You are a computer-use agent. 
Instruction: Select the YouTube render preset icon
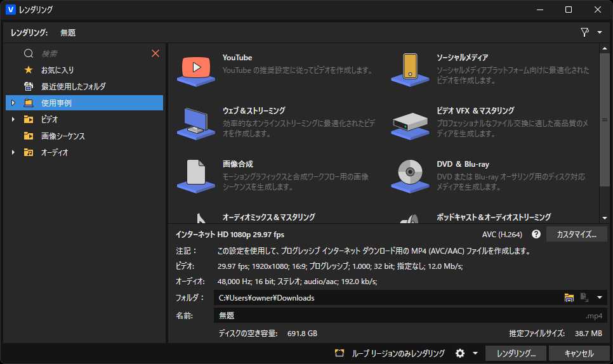tap(196, 67)
